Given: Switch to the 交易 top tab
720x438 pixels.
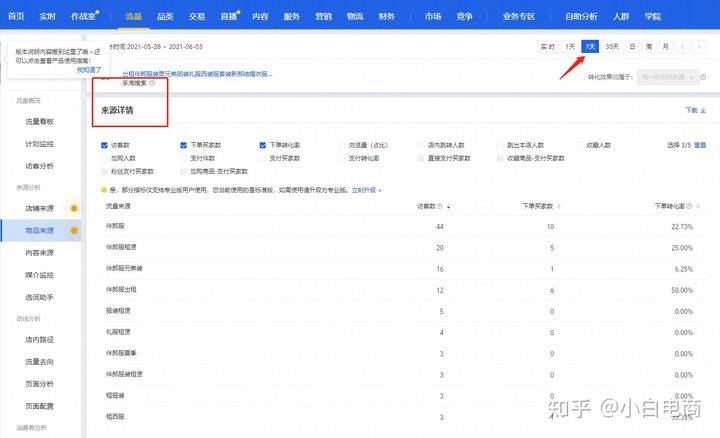Looking at the screenshot, I should coord(197,16).
